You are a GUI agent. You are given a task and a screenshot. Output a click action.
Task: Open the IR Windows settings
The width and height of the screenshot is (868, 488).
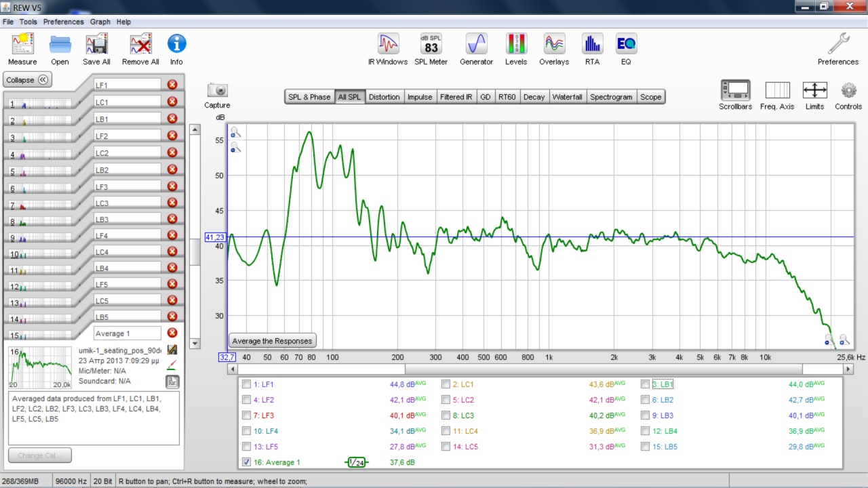[388, 45]
